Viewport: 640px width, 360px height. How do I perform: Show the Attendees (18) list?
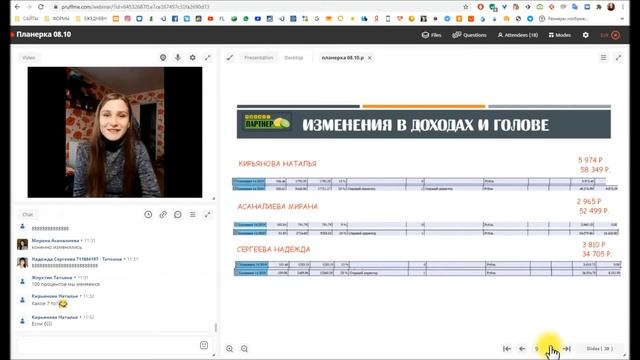pos(518,35)
